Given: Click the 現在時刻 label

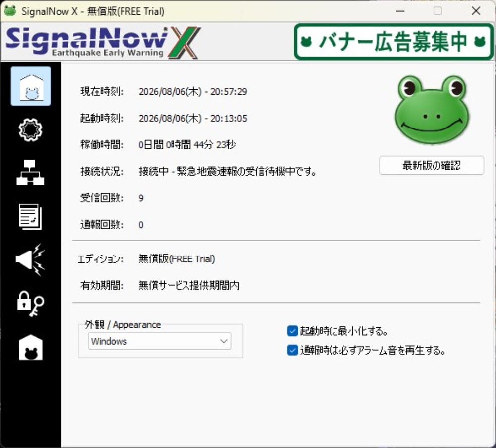Looking at the screenshot, I should point(102,92).
